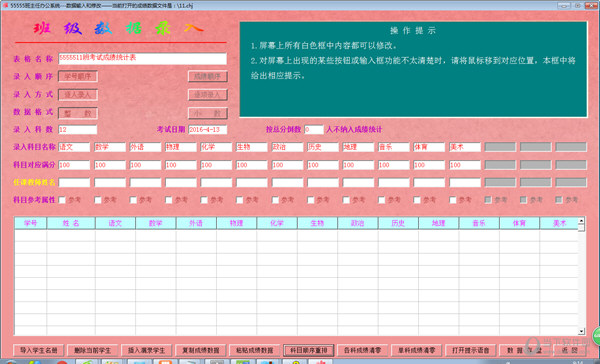Viewport: 600px width, 364px height.
Task: Click teacher name field under 语文
Action: click(74, 183)
